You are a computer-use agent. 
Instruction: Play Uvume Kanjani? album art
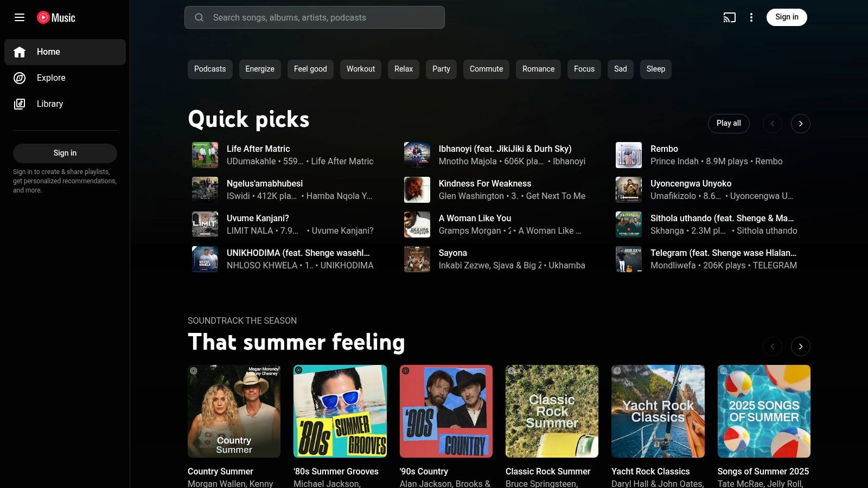(x=205, y=224)
